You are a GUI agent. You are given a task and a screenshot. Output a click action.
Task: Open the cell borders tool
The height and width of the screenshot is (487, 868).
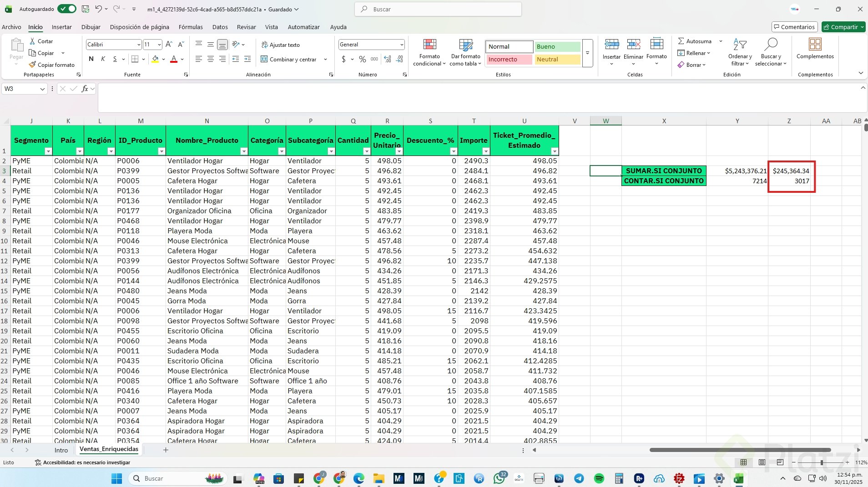(x=135, y=59)
